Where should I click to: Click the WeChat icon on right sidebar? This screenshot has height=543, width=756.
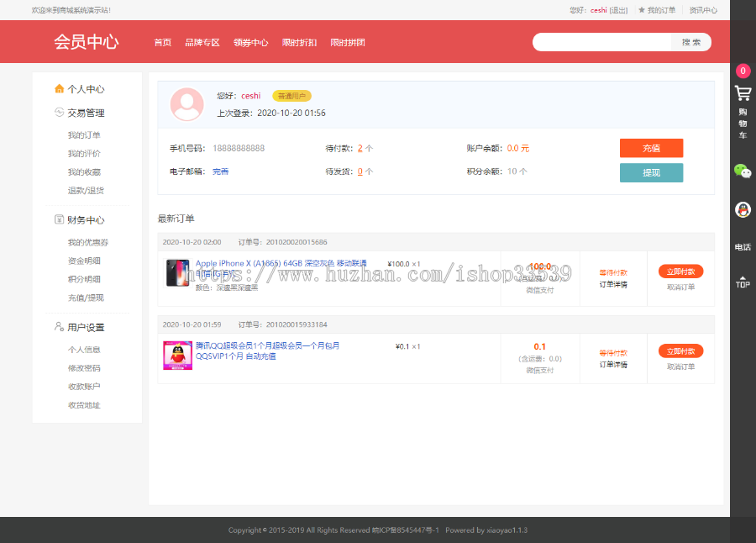[x=743, y=171]
